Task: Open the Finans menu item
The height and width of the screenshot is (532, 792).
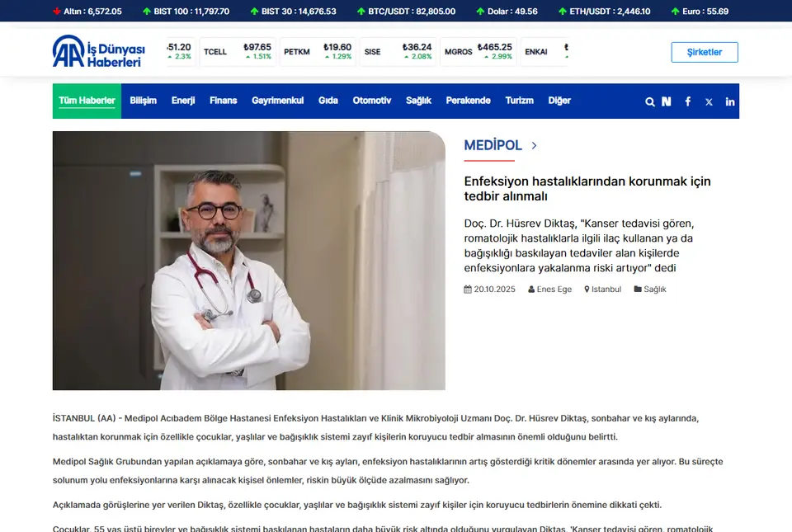Action: (x=224, y=101)
